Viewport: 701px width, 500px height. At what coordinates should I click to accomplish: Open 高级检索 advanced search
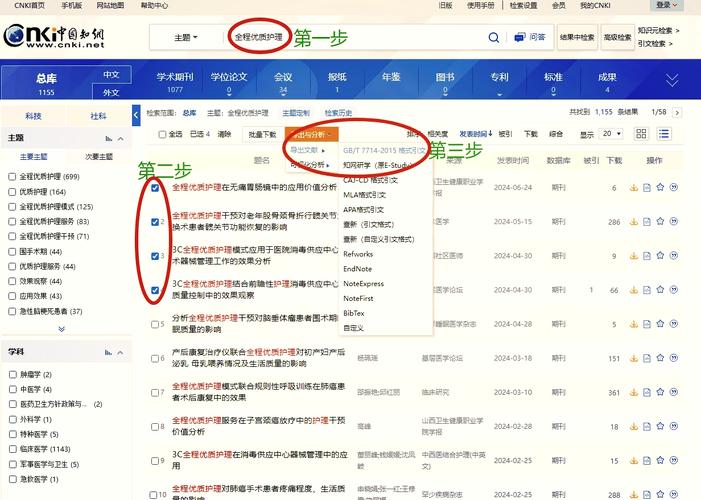(617, 38)
